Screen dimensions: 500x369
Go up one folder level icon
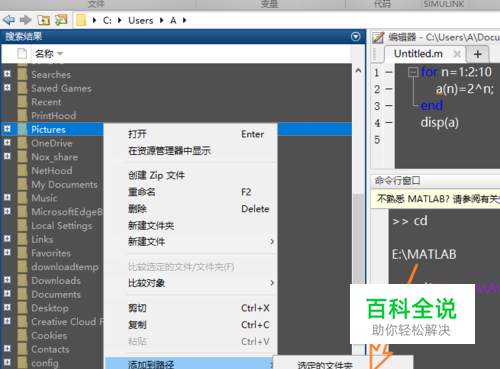[43, 20]
